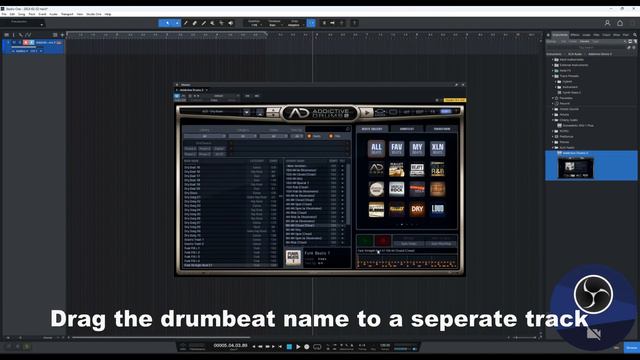Select the Funk Straight Beat row
640x360 pixels.
point(231,265)
